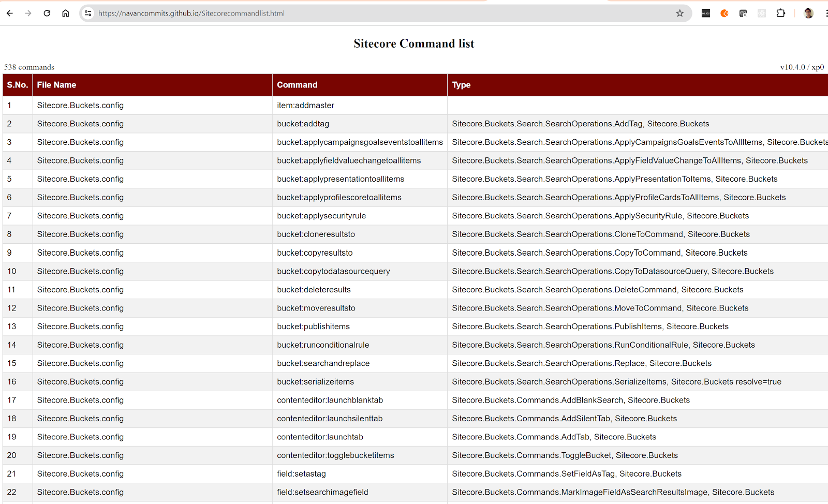Click the orange extension icon in toolbar

tap(724, 13)
